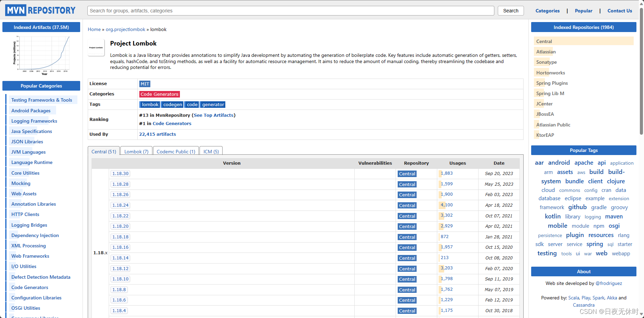Open Configuration Libraries category
The width and height of the screenshot is (644, 318).
pos(36,298)
